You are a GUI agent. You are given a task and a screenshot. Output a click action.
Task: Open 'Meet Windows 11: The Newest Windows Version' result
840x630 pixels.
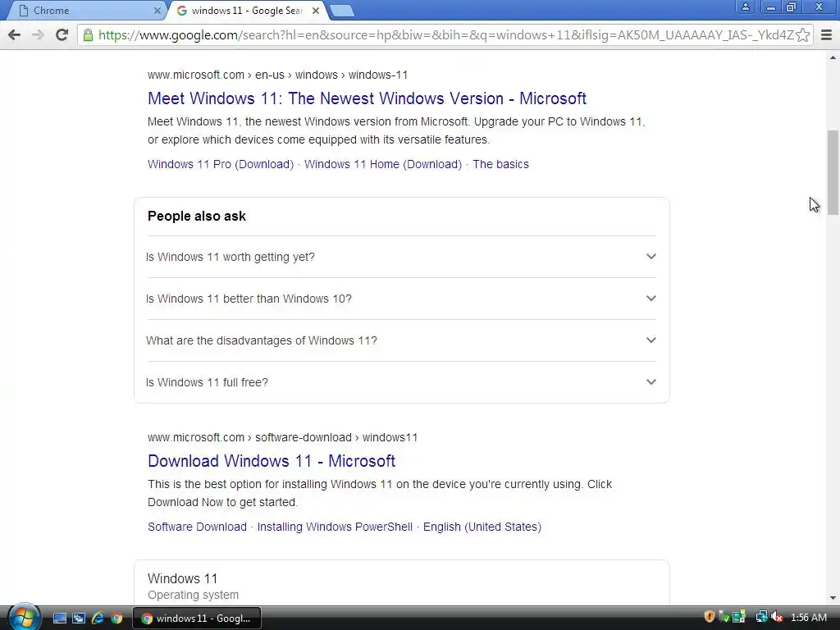tap(367, 98)
